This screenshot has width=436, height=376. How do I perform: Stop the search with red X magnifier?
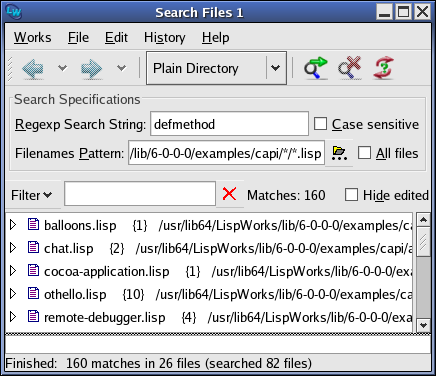click(349, 68)
